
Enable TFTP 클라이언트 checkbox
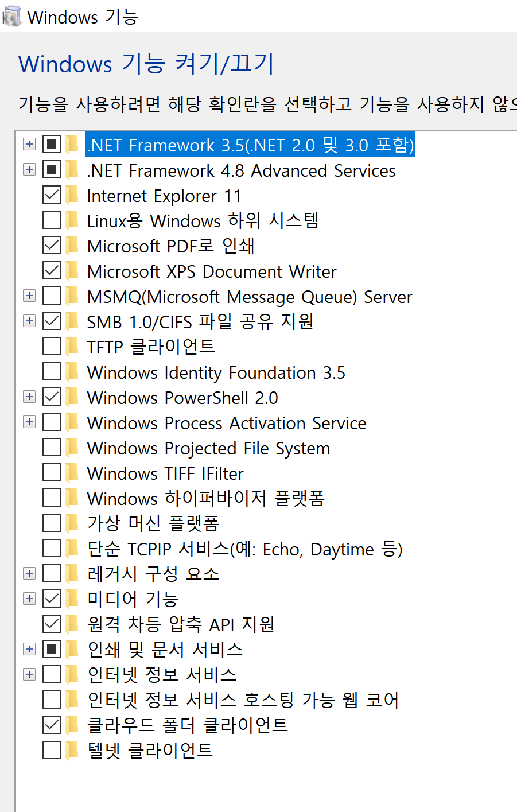click(52, 346)
